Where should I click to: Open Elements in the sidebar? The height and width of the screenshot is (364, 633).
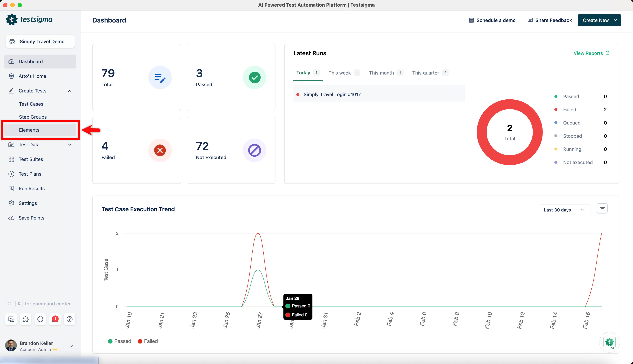29,130
